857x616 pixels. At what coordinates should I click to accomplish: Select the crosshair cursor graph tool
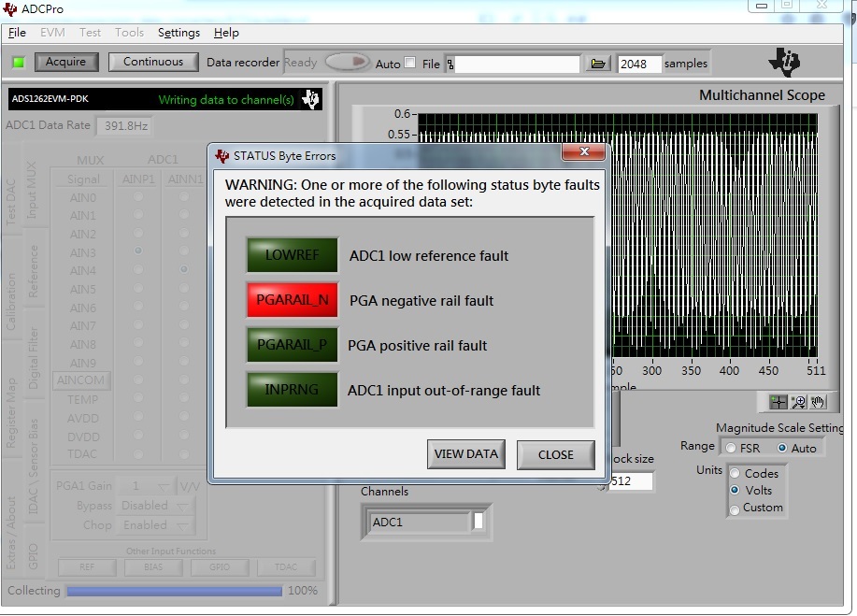[778, 403]
